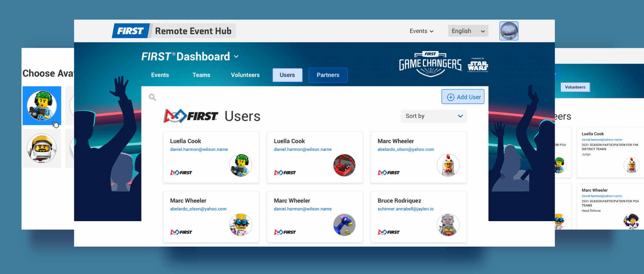Open the Sort by dropdown
Image resolution: width=644 pixels, height=274 pixels.
pos(433,116)
